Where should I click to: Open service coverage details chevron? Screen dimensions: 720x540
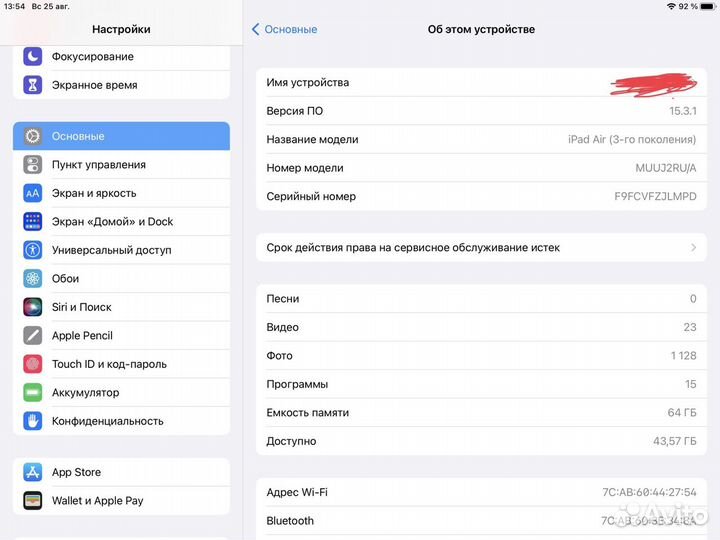pyautogui.click(x=693, y=248)
